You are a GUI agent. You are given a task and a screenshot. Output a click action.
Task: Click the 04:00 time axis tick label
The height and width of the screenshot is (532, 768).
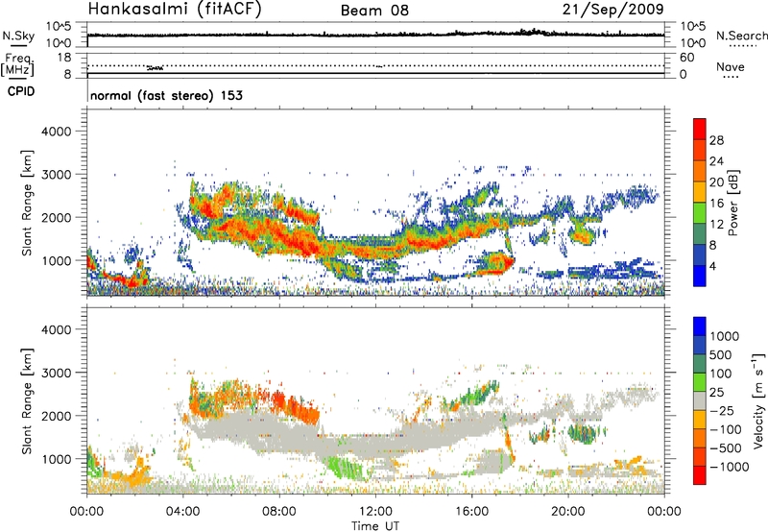pos(182,512)
